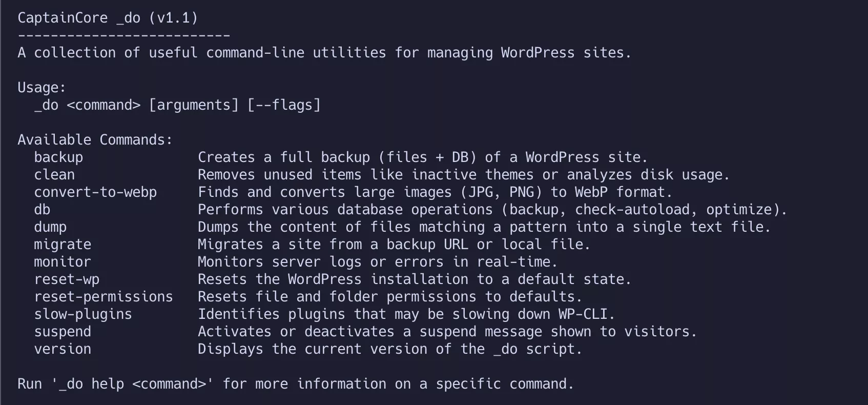Click the 'backup' command name
Viewport: 868px width, 405px height.
pyautogui.click(x=58, y=157)
